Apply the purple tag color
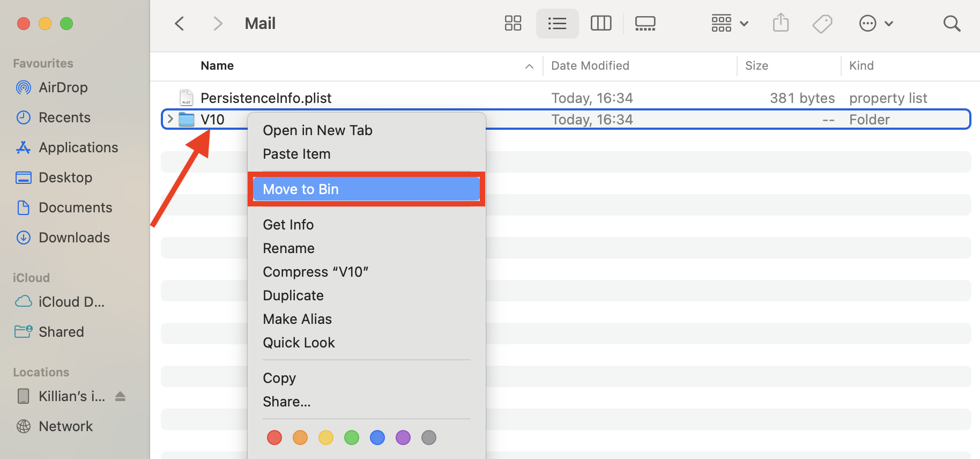Viewport: 980px width, 459px height. 403,438
